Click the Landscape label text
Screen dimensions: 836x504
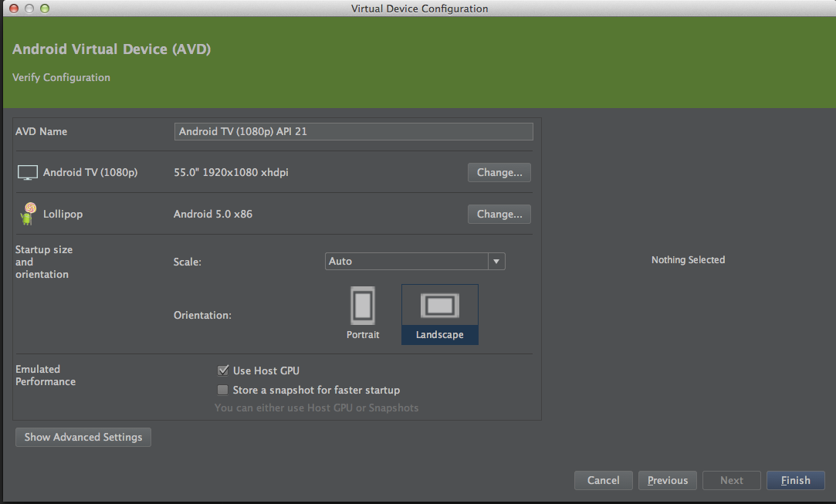[x=439, y=335]
